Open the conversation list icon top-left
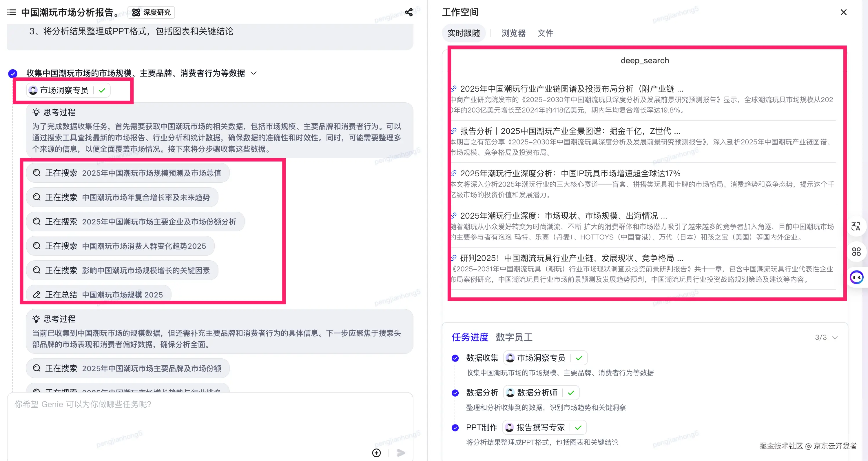This screenshot has width=868, height=461. click(x=11, y=12)
